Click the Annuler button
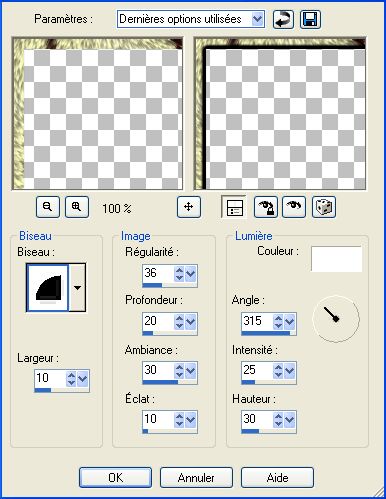Image resolution: width=386 pixels, height=499 pixels. [x=196, y=478]
